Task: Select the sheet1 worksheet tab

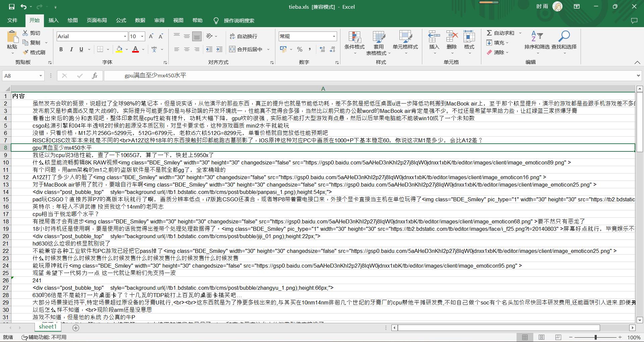Action: point(48,327)
